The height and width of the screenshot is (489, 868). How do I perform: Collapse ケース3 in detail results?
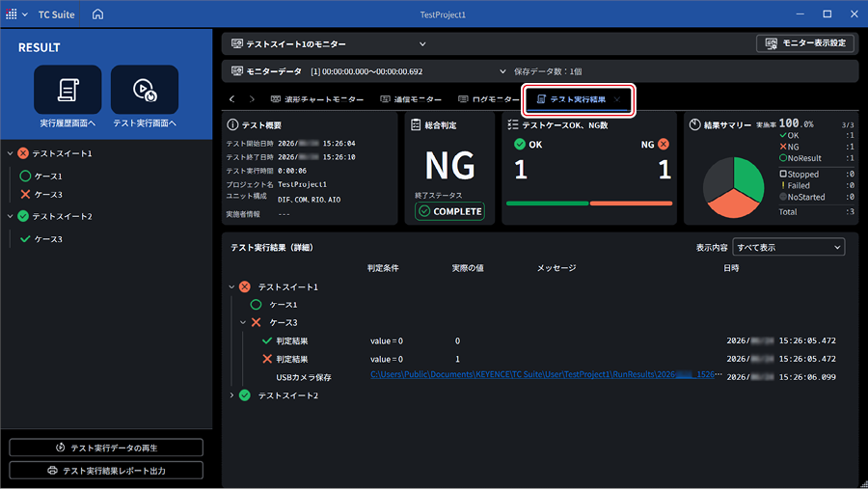coord(242,322)
